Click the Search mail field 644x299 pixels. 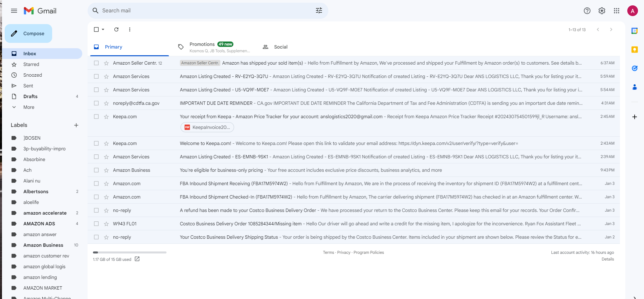(207, 11)
